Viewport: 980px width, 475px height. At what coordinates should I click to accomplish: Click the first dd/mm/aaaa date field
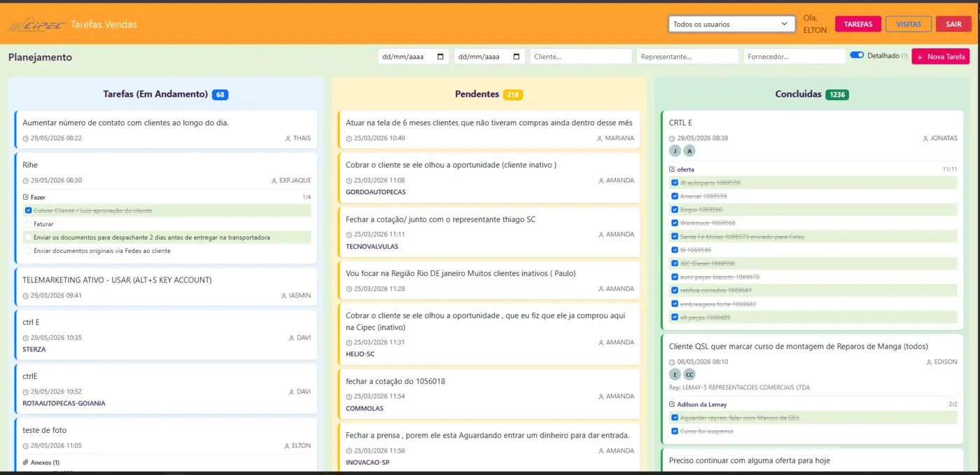click(413, 57)
